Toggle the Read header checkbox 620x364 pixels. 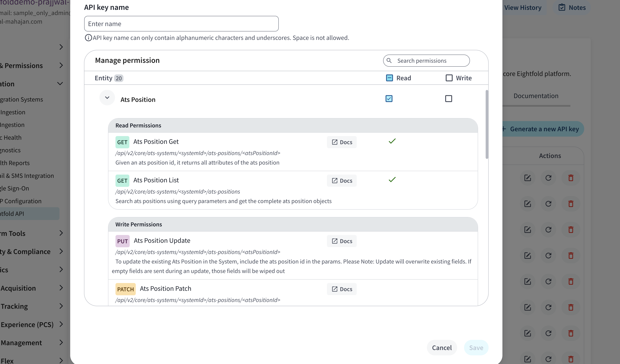tap(390, 78)
